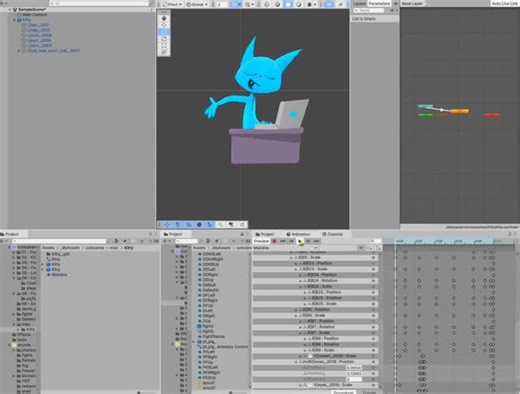Screen dimensions: 520x394
Task: Collapse the misc folder in left Project tree
Action: pos(14,324)
